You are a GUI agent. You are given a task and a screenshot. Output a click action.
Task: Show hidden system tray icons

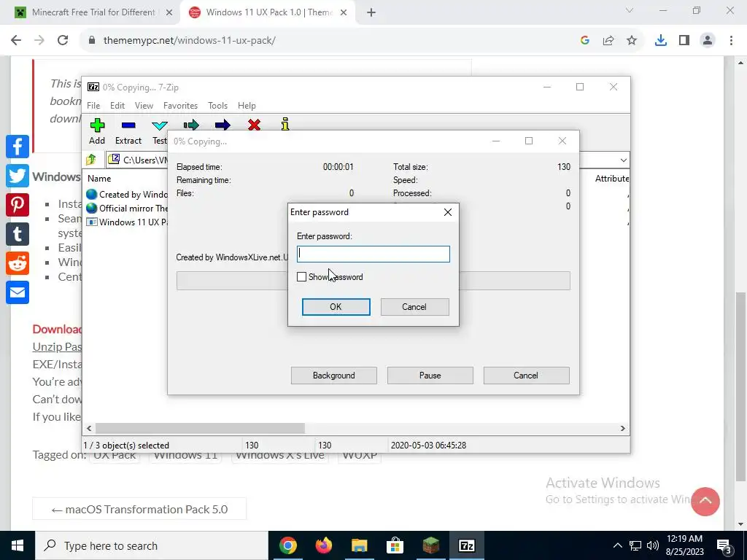click(617, 545)
